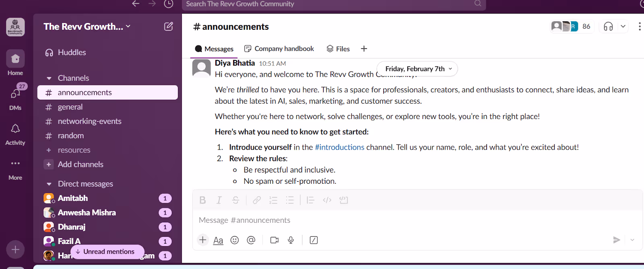Apply inline code formatting
Image resolution: width=644 pixels, height=269 pixels.
pyautogui.click(x=327, y=200)
